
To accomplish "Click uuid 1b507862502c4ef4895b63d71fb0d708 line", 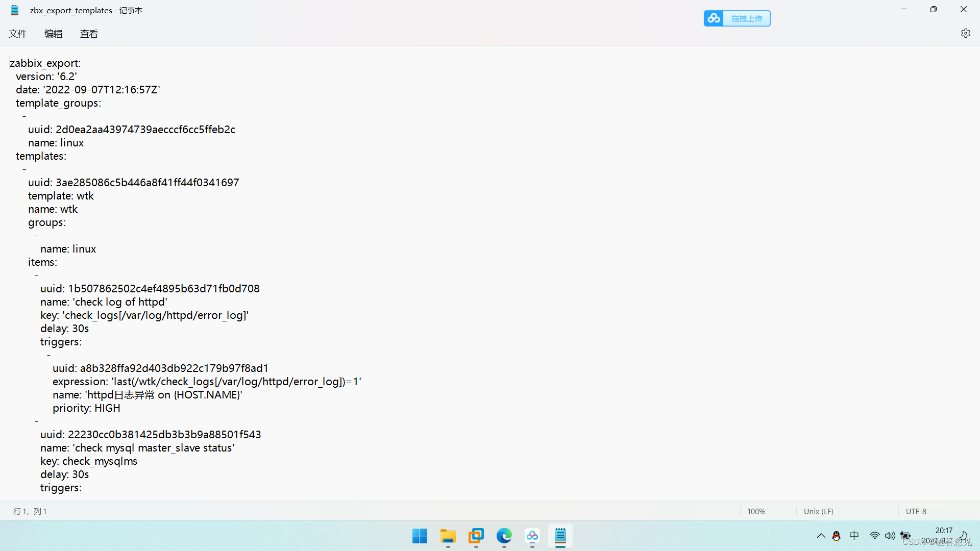I will tap(150, 289).
